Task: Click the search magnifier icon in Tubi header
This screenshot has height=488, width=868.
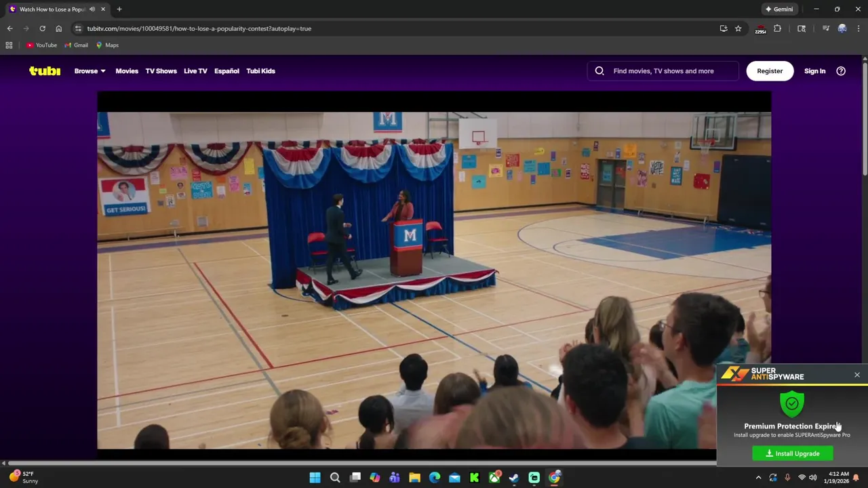Action: 599,70
